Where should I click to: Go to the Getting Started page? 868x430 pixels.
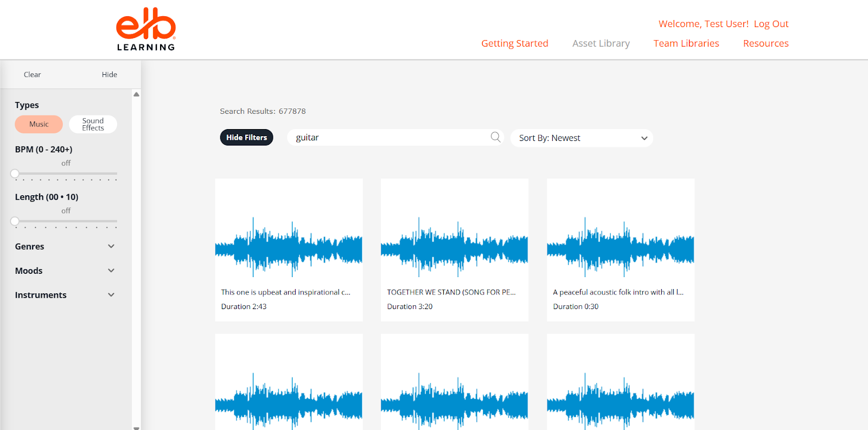pos(514,43)
